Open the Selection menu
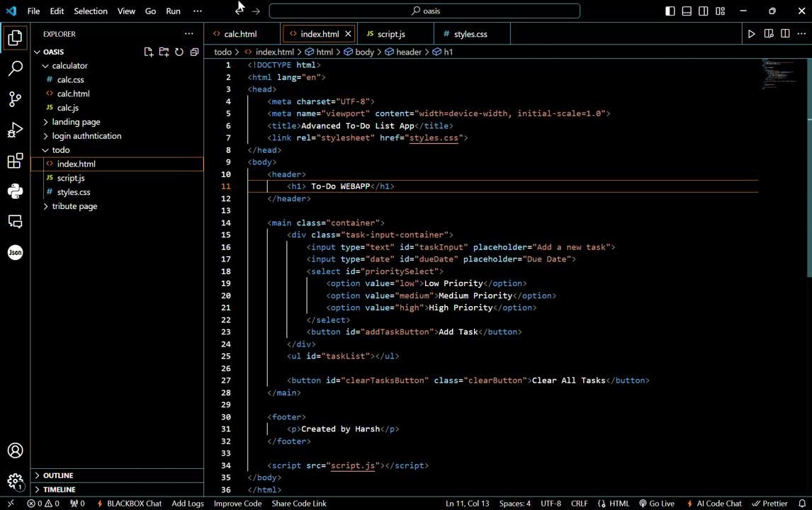The width and height of the screenshot is (812, 510). 91,11
